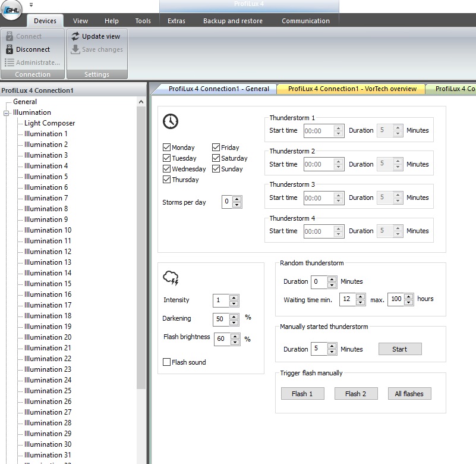Uncheck the Monday checkbox
The width and height of the screenshot is (476, 464).
pos(166,148)
